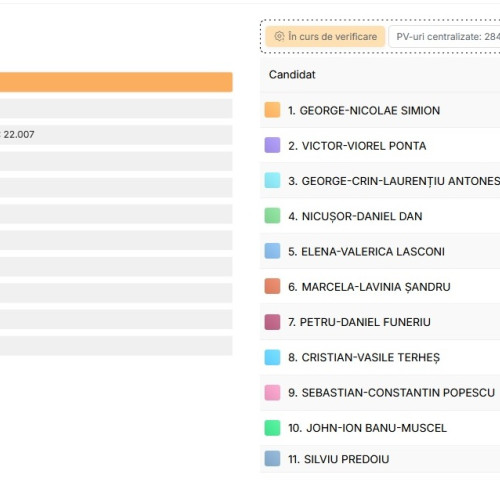The width and height of the screenshot is (500, 500).
Task: Select candidate '9. SEBASTIAN-CONSTANTIN POPESCU'
Action: click(391, 393)
